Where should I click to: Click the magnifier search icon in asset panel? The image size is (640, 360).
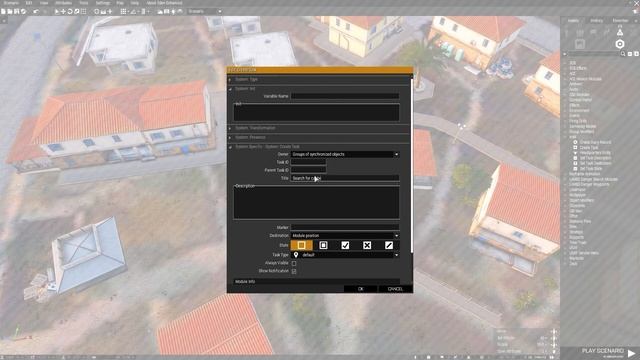[x=623, y=54]
